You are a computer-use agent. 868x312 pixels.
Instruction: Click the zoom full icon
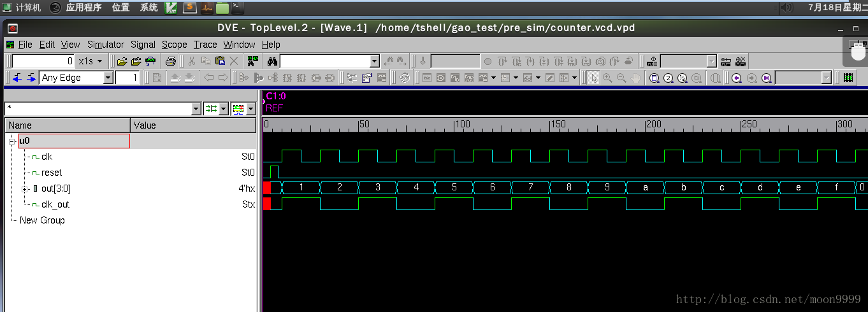tap(655, 78)
